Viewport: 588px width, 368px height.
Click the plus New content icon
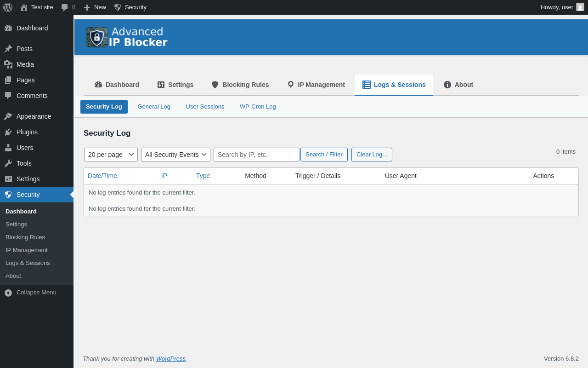point(87,7)
